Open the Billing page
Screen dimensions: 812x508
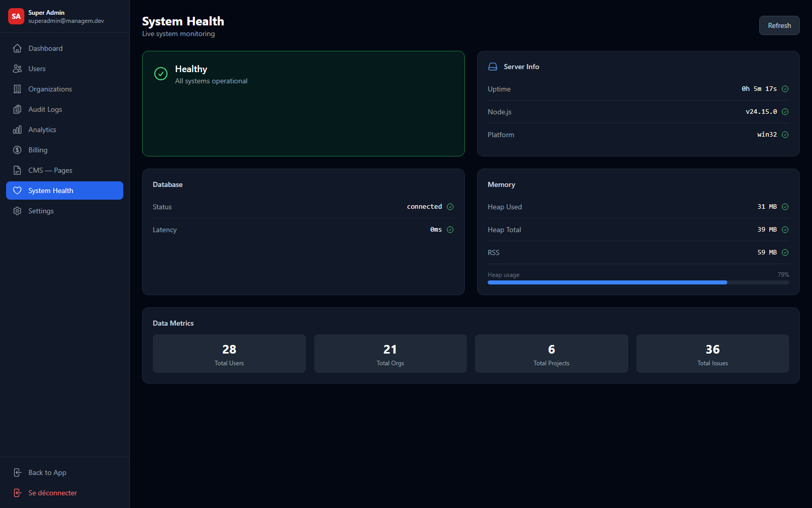pyautogui.click(x=64, y=150)
